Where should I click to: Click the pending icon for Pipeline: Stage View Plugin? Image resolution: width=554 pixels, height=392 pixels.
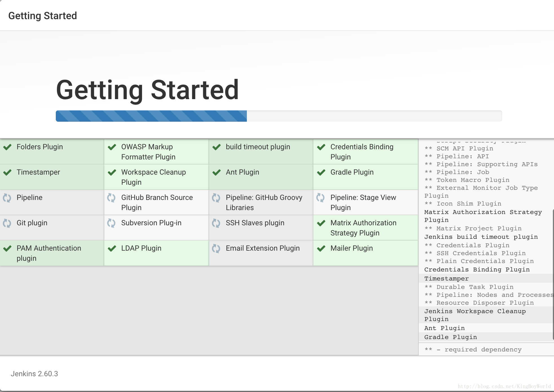(x=321, y=198)
